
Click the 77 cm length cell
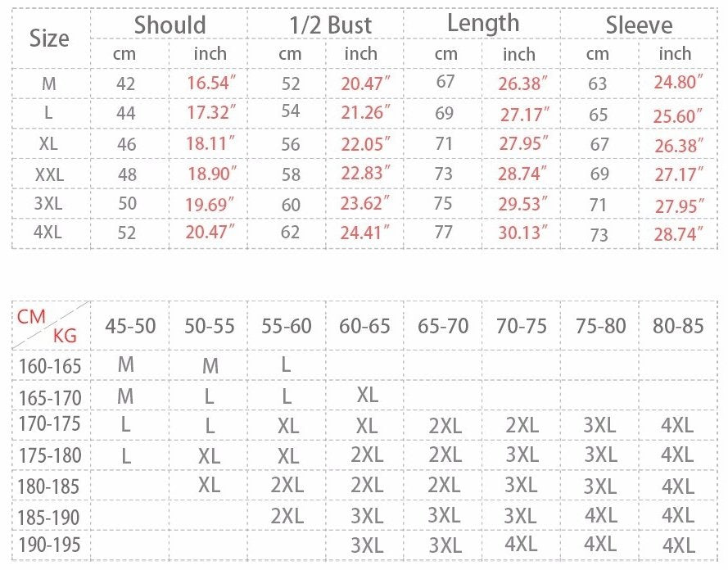[x=444, y=233]
